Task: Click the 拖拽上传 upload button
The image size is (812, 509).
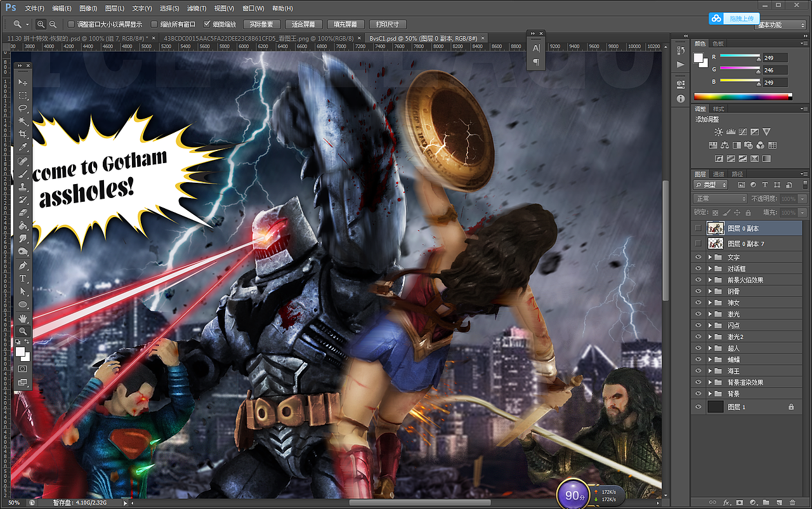Action: tap(734, 18)
